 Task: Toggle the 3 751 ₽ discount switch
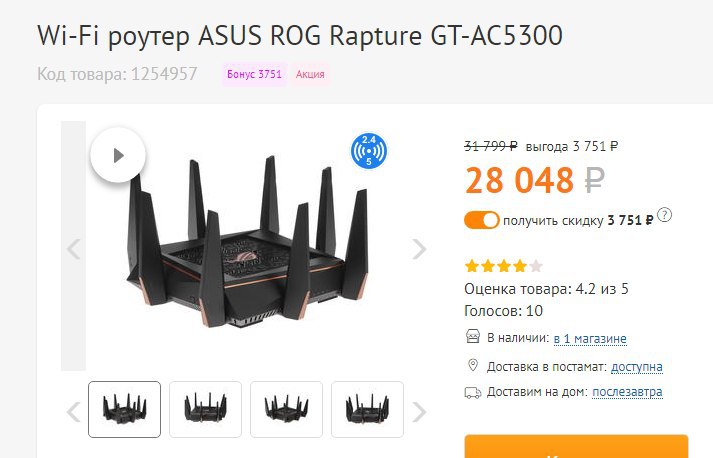point(482,220)
